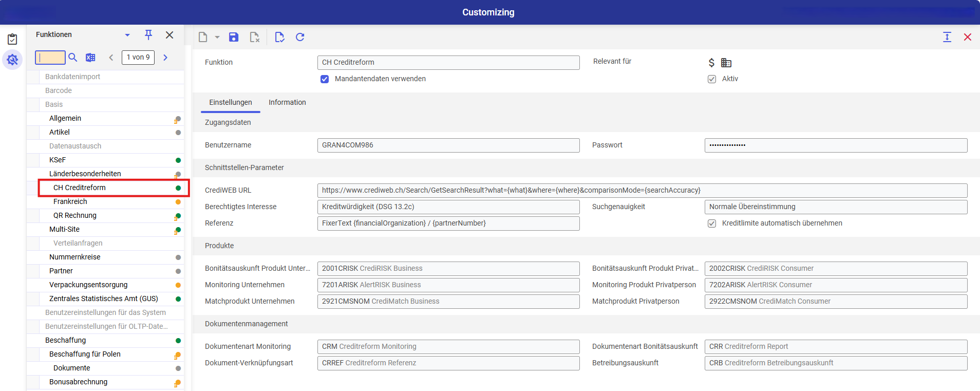Click the New document icon
This screenshot has width=980, height=391.
click(x=203, y=37)
